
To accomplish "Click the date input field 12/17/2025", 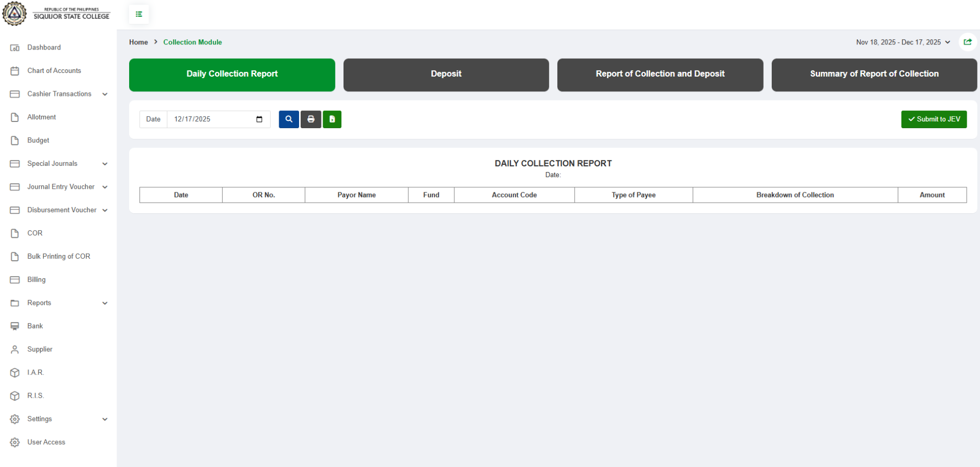I will tap(209, 119).
